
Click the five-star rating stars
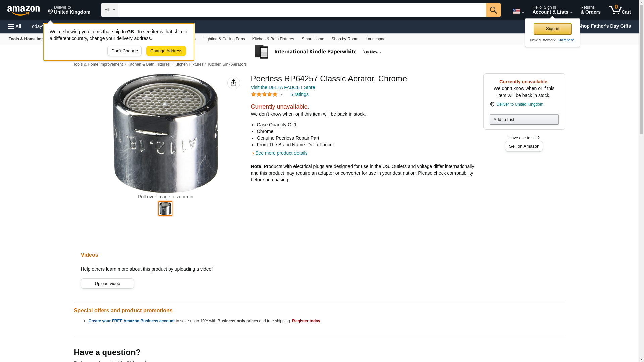[x=264, y=95]
